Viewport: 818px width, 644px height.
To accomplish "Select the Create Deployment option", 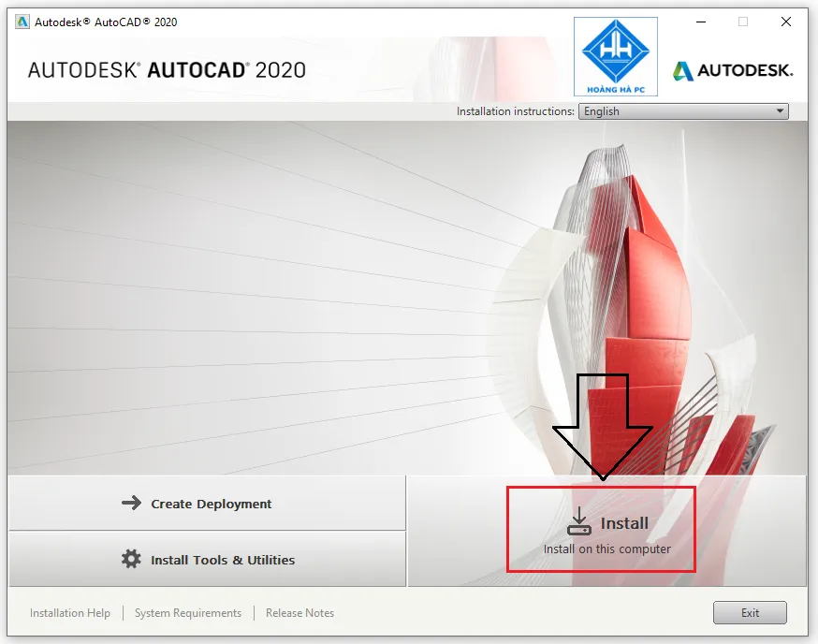I will (x=211, y=504).
